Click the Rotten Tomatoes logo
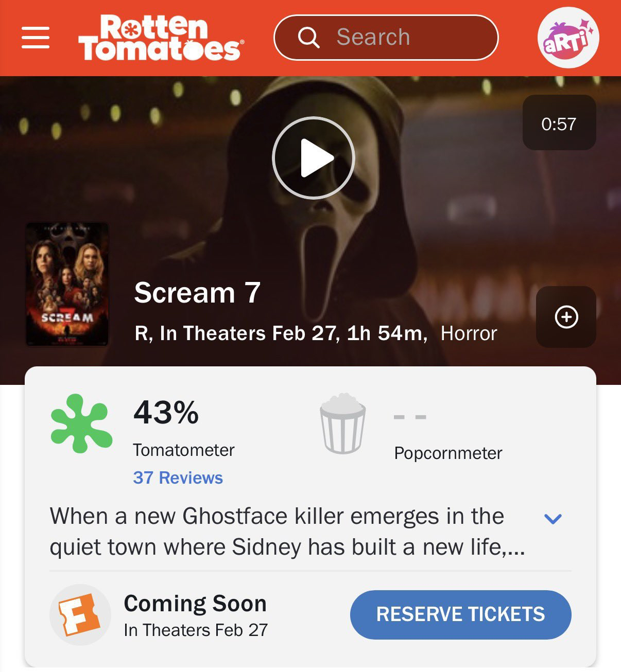621x672 pixels. click(x=161, y=38)
